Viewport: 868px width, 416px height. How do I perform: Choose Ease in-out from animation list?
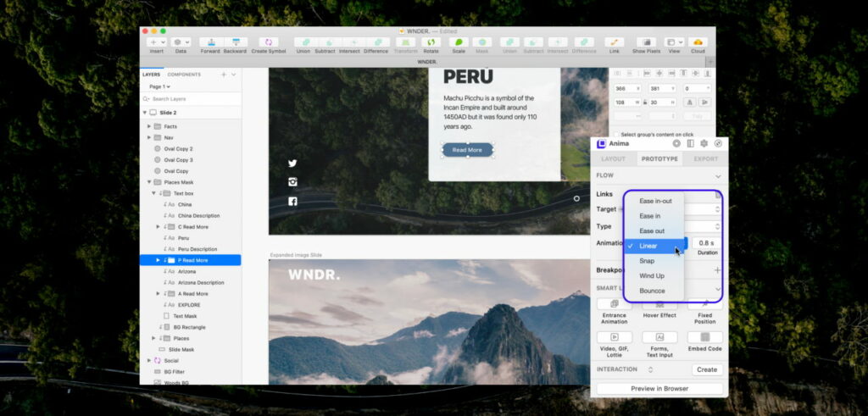click(655, 201)
